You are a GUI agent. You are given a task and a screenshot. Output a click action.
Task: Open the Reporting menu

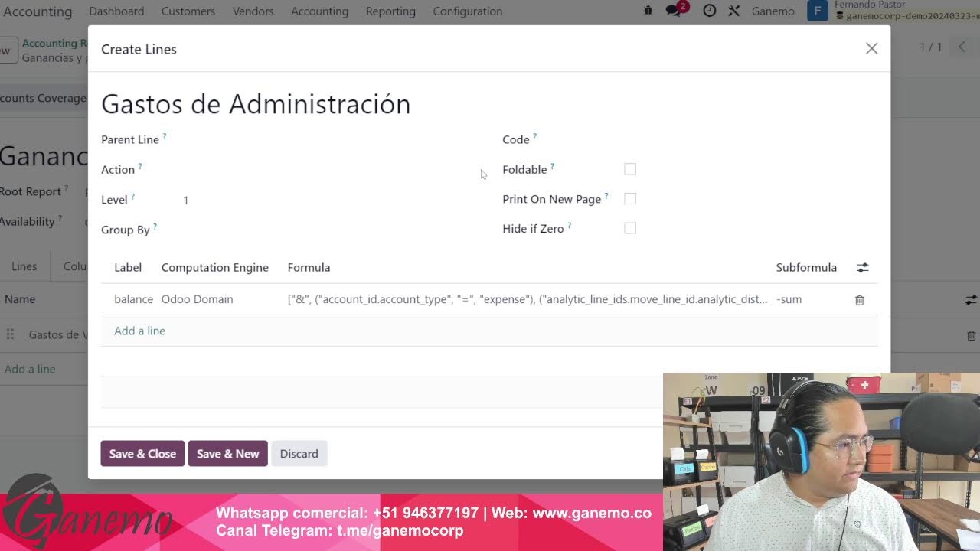390,11
